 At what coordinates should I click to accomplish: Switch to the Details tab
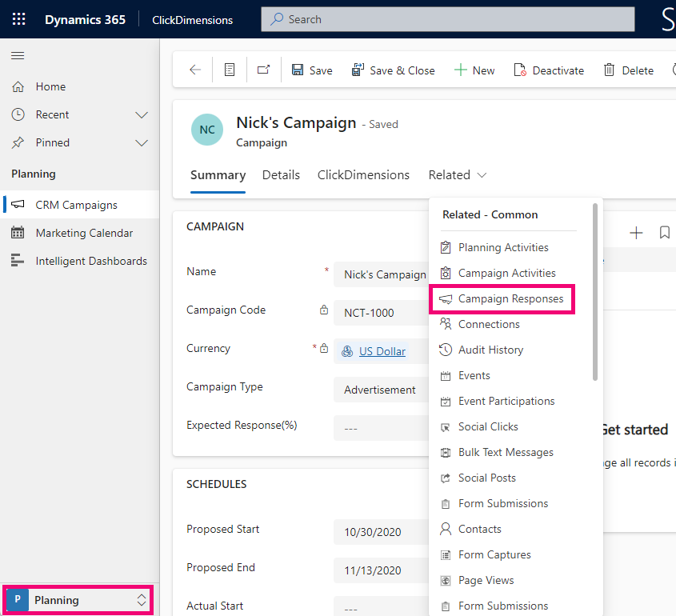(281, 175)
